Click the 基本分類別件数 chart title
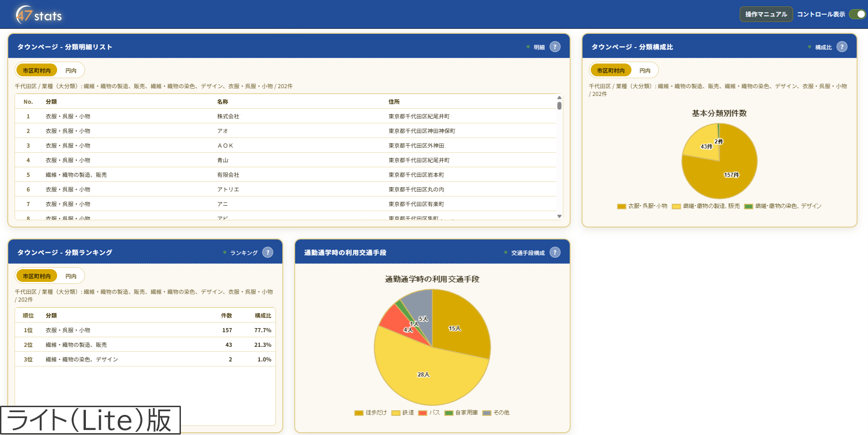The image size is (868, 435). pos(719,113)
